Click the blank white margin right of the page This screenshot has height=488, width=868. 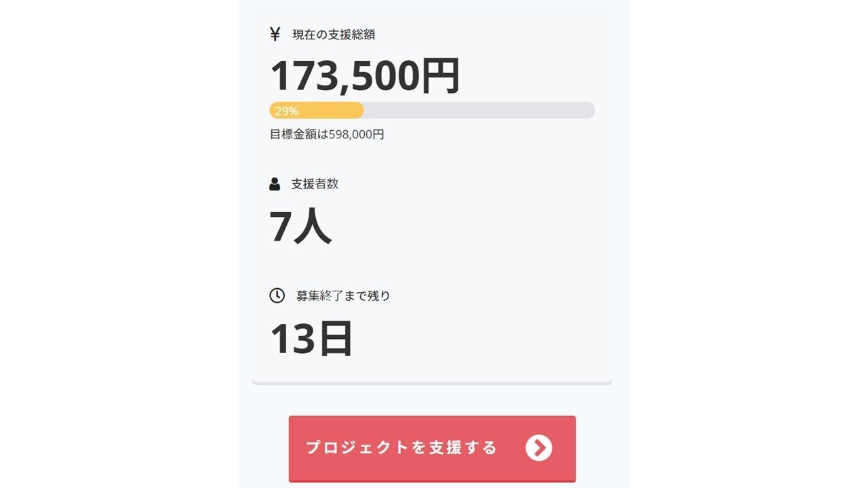pyautogui.click(x=746, y=244)
